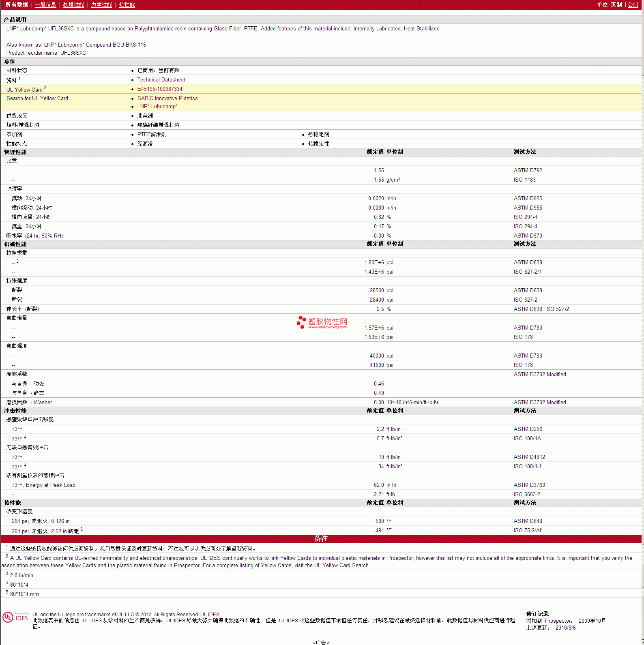Click the 吸水率 (24 hr, 50% RH) row label

[x=34, y=236]
